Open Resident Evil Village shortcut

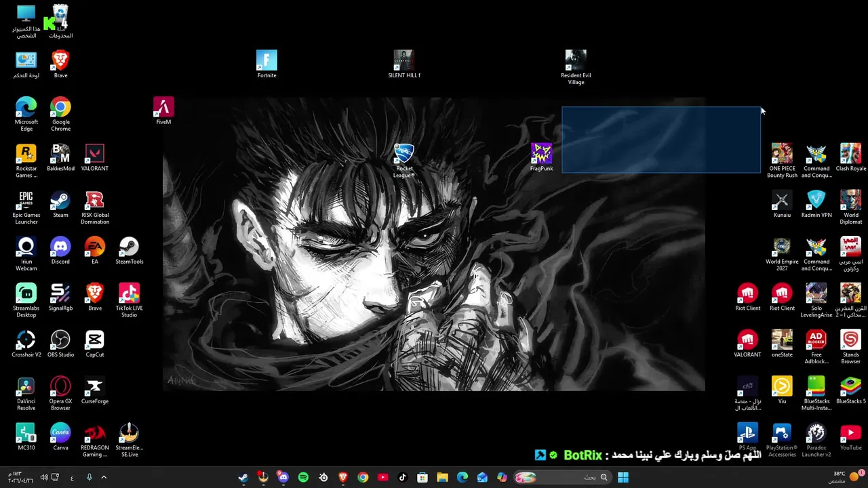[x=576, y=68]
